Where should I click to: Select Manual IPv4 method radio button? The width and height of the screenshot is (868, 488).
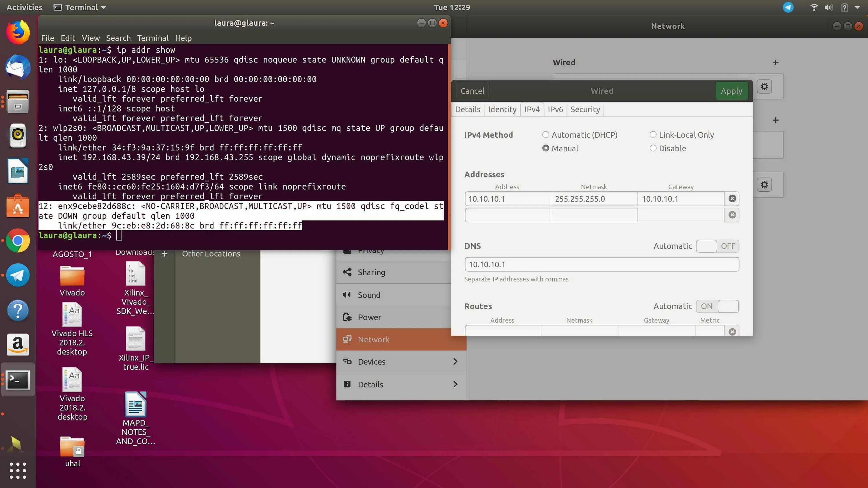point(545,148)
